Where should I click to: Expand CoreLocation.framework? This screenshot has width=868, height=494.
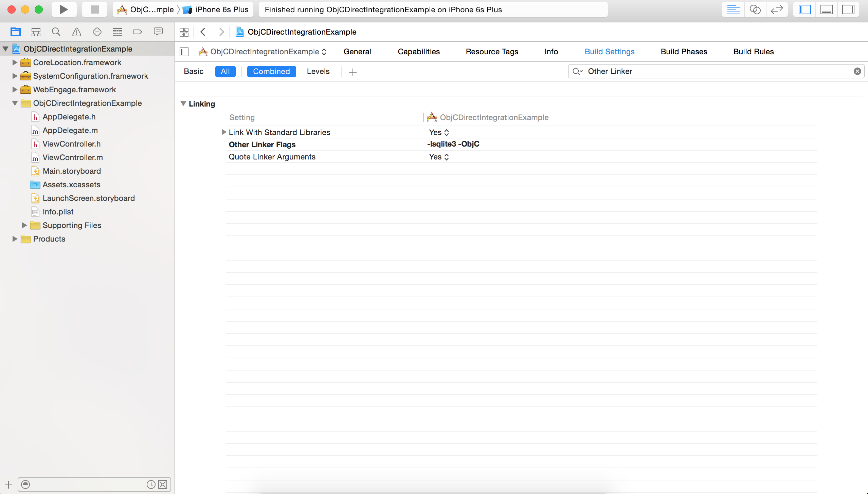click(15, 62)
